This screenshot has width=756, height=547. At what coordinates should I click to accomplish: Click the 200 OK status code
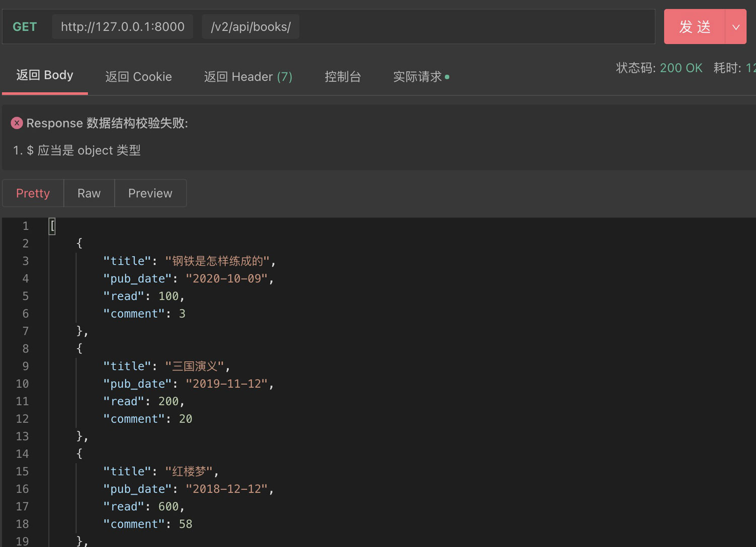pos(681,68)
